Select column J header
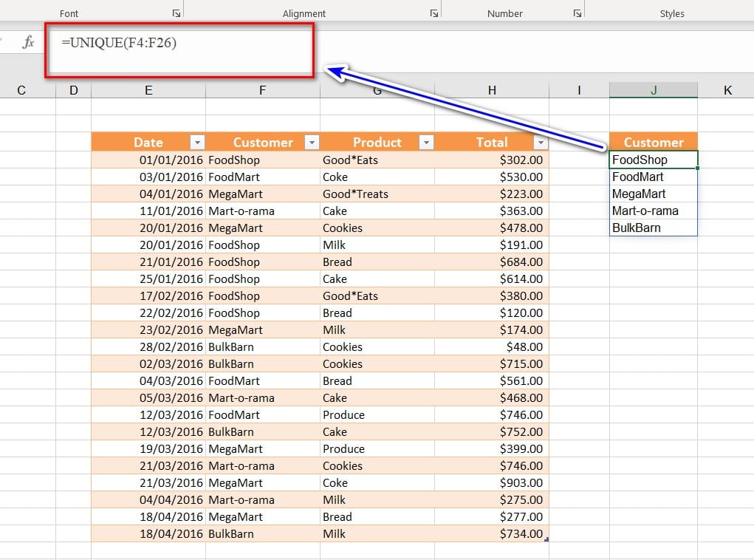 pos(653,90)
